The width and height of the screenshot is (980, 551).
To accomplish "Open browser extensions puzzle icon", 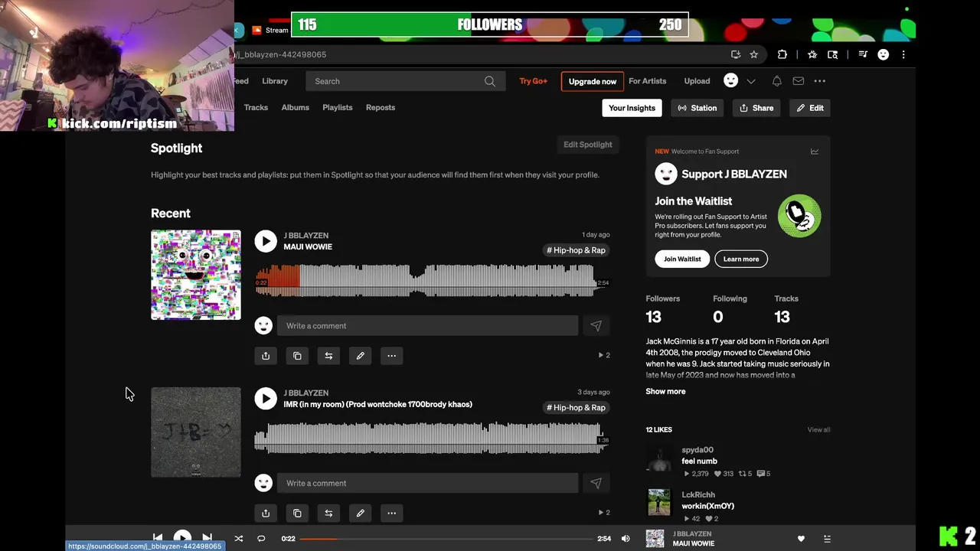I will point(782,54).
